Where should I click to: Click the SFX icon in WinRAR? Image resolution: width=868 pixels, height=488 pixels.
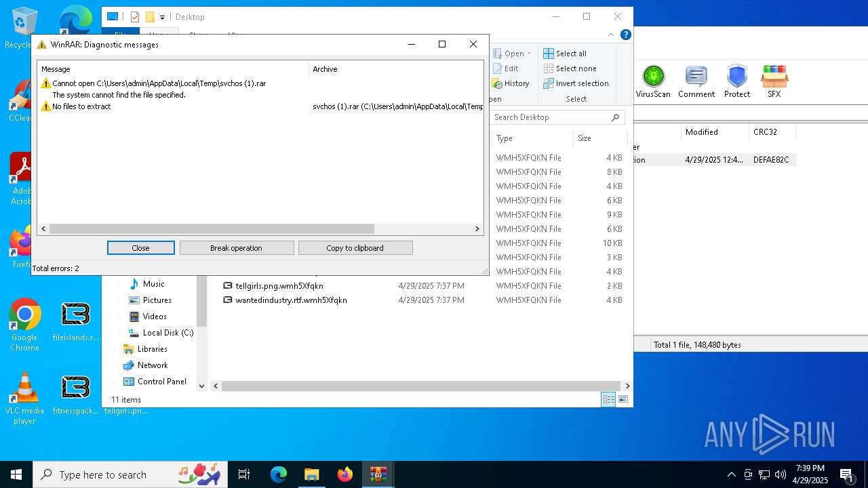[774, 81]
